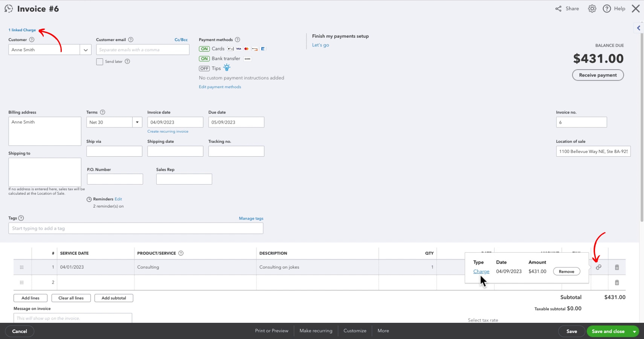Image resolution: width=644 pixels, height=339 pixels.
Task: Click Edit payment methods link
Action: [220, 87]
